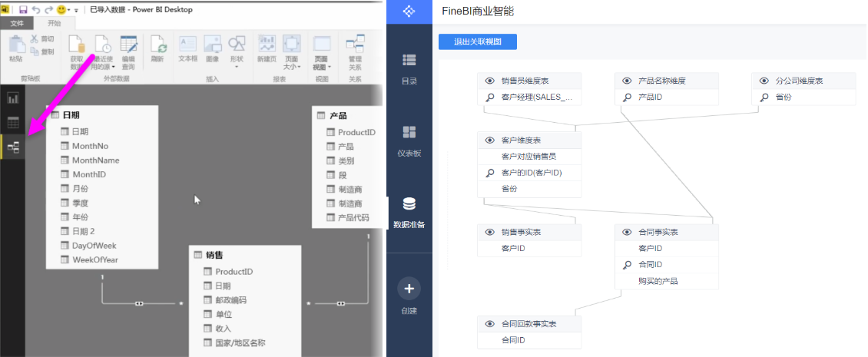
Task: Undo the last action in Power BI
Action: [x=36, y=9]
